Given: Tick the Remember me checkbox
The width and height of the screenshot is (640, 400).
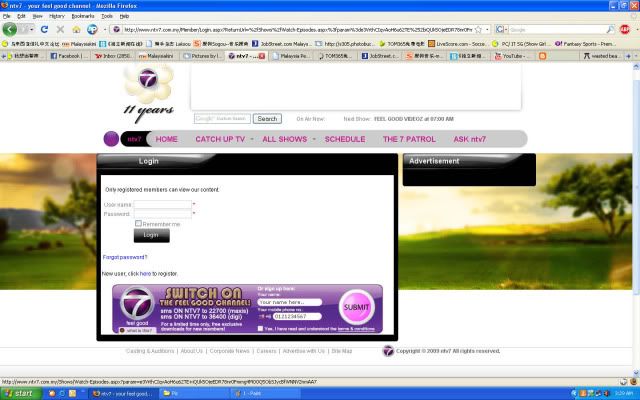Looking at the screenshot, I should pos(138,223).
